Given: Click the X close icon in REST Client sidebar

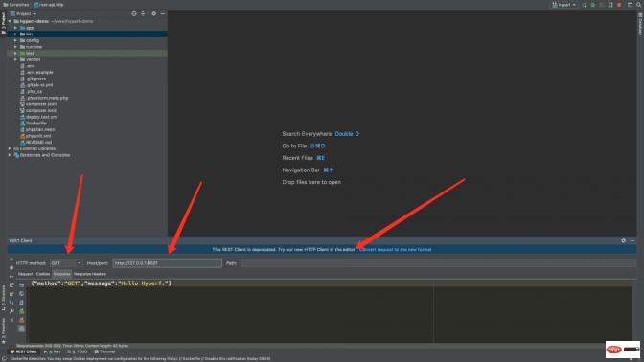Looking at the screenshot, I should [11, 320].
